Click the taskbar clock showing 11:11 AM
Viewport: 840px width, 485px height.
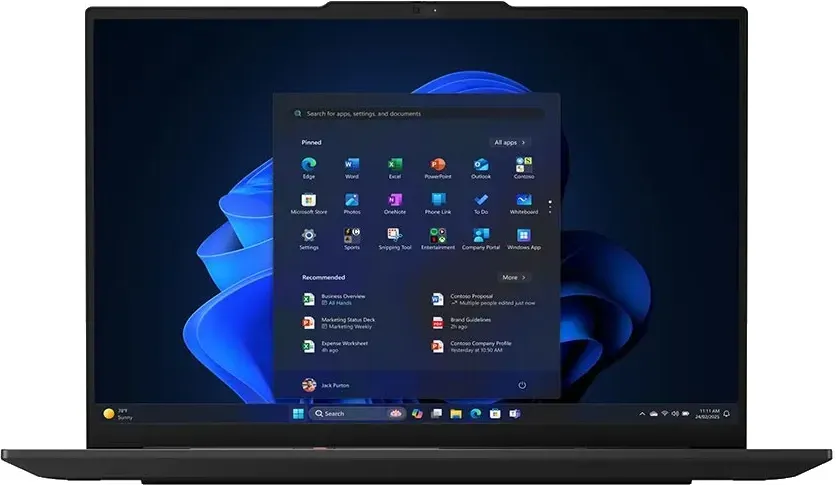[x=707, y=414]
